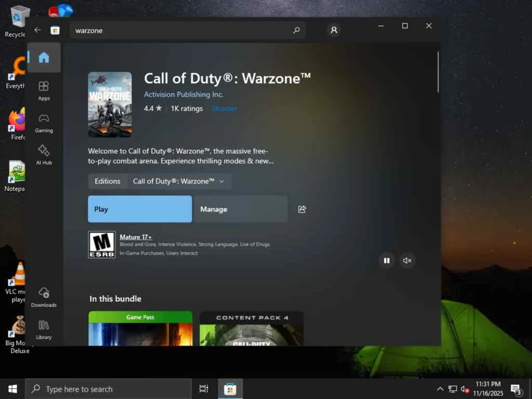Click the Microsoft Store taskbar icon

230,389
